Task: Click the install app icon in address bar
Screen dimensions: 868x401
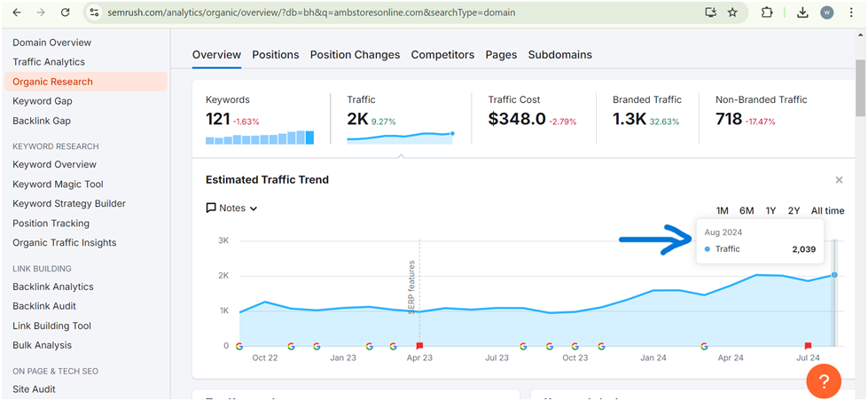Action: pos(711,12)
